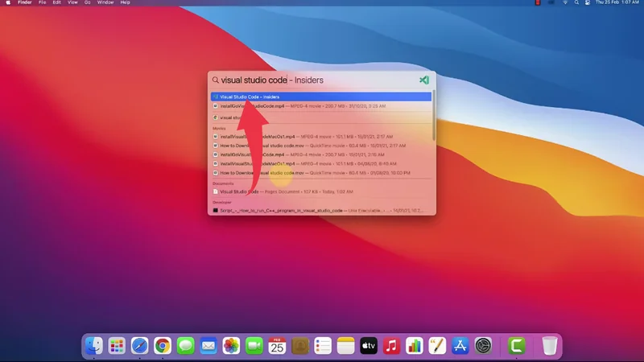Launch Safari from the Dock
Viewport: 644px width, 362px height.
[x=140, y=346]
